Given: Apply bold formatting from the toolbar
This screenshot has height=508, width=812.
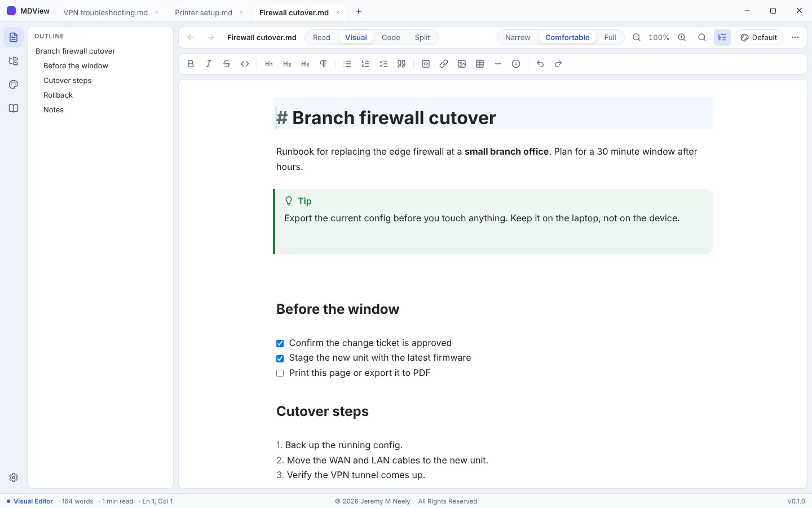Looking at the screenshot, I should click(191, 64).
